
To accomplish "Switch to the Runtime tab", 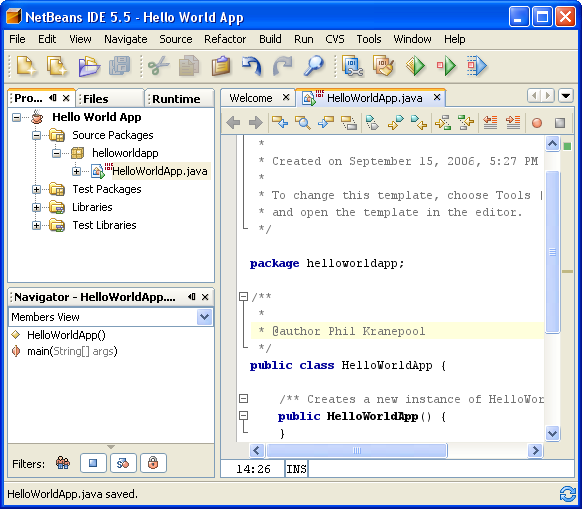I will (x=180, y=99).
